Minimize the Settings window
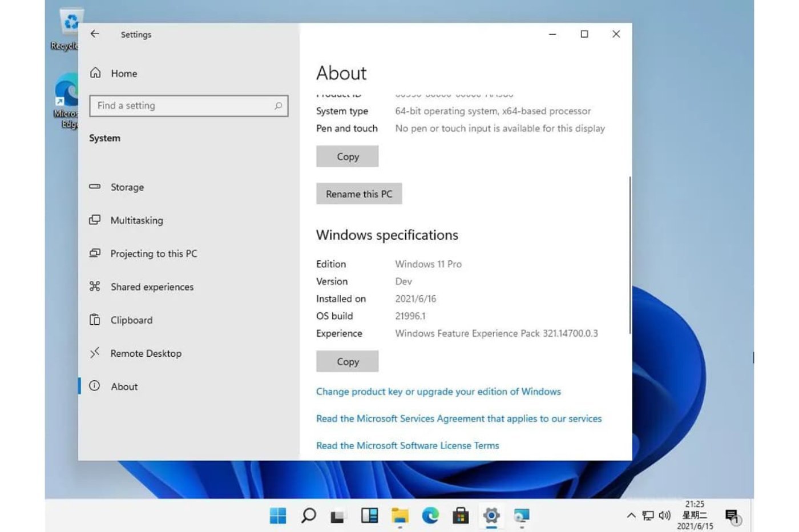Viewport: 799px width, 532px height. pos(552,34)
